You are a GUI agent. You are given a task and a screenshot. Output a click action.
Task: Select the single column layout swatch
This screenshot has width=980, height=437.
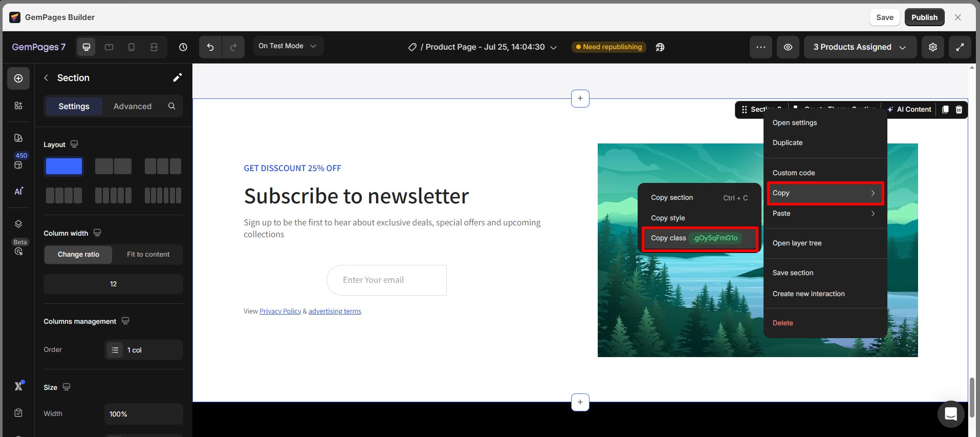click(64, 167)
